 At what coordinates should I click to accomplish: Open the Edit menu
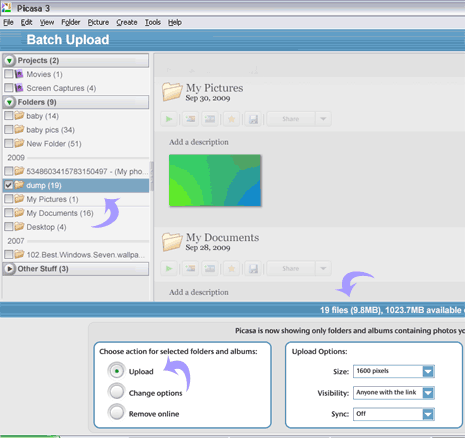tap(26, 22)
